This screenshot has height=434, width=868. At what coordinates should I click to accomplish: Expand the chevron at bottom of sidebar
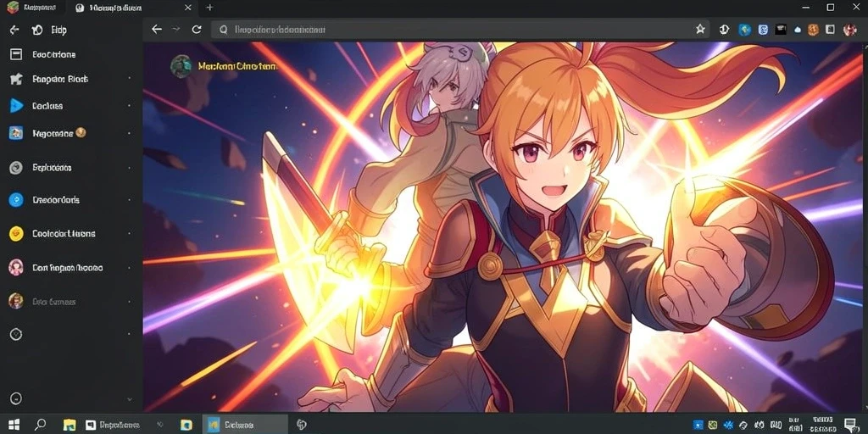click(130, 399)
